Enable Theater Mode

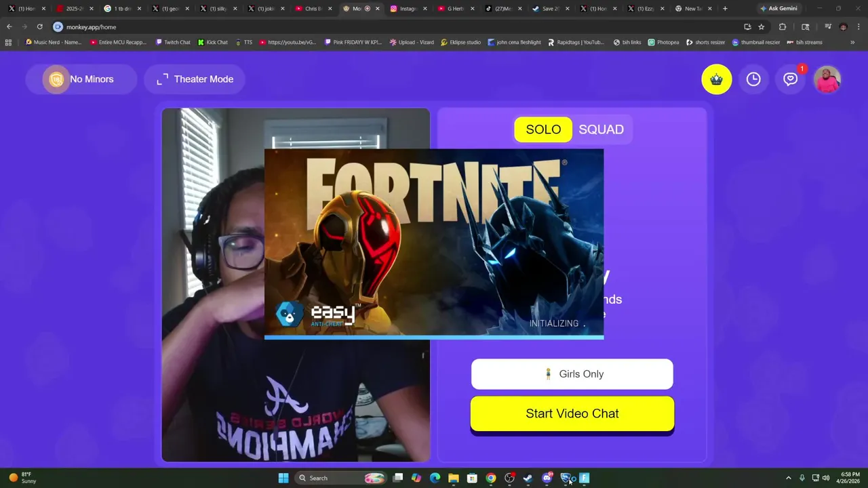195,79
